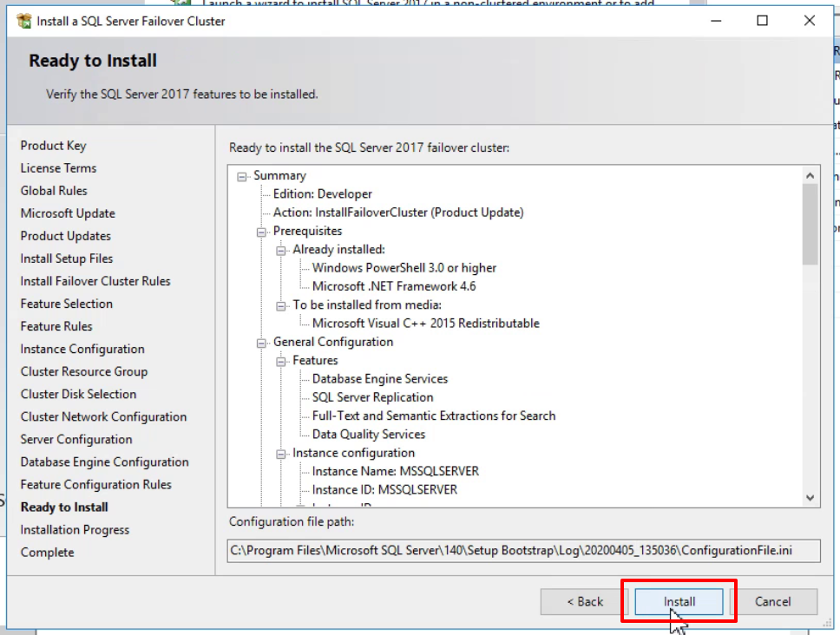
Task: Maximize the setup window
Action: (762, 21)
